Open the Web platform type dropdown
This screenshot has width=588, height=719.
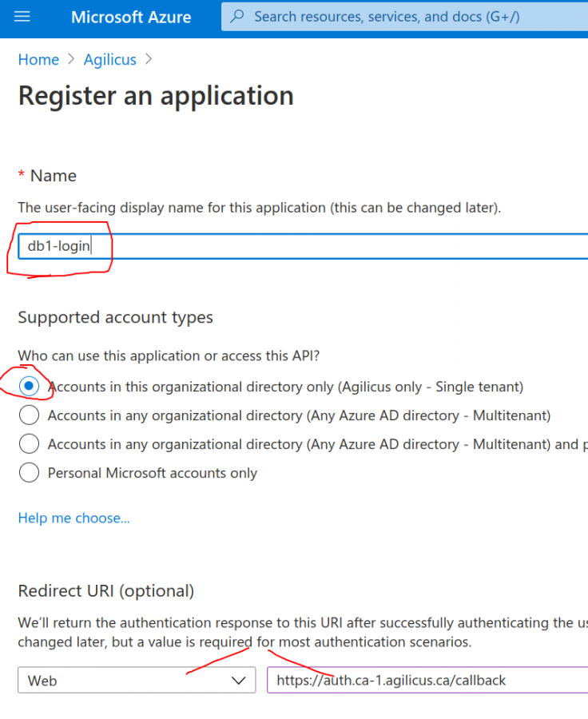coord(137,680)
